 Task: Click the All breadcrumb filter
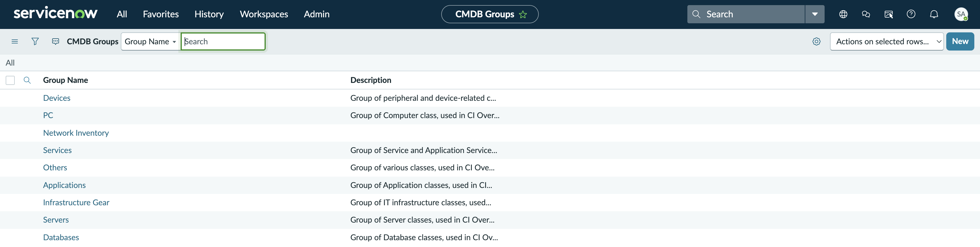click(10, 63)
